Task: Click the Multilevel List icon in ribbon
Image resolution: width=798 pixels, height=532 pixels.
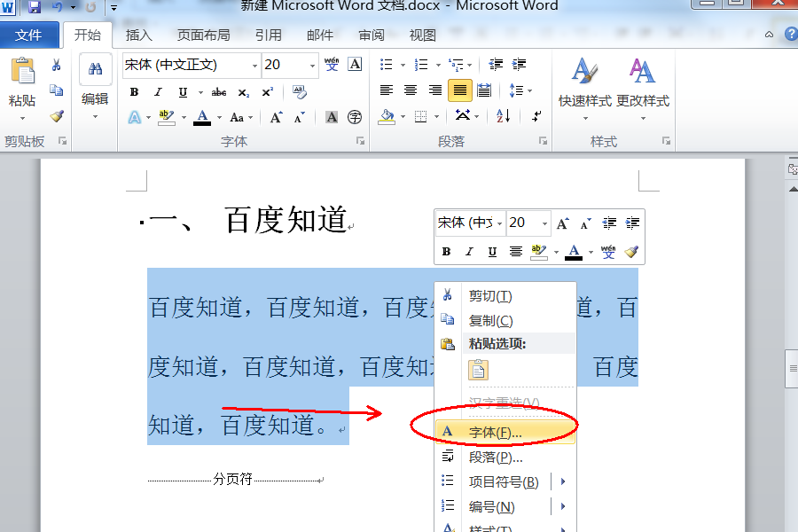Action: 456,65
